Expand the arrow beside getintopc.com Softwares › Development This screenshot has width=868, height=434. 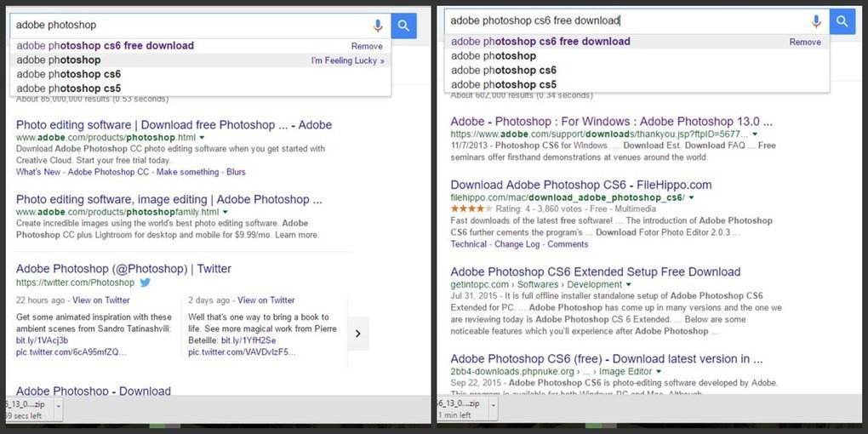(x=628, y=285)
